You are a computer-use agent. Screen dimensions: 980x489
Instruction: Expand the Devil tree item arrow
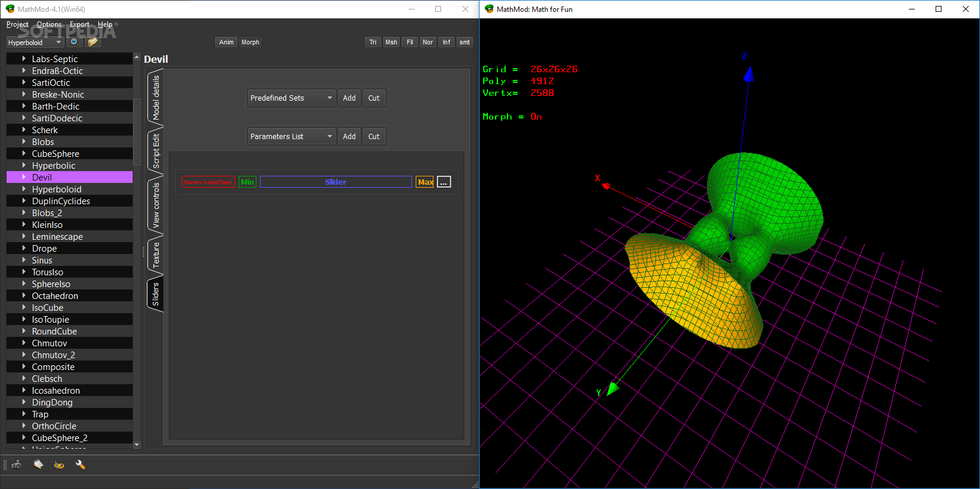click(x=24, y=177)
